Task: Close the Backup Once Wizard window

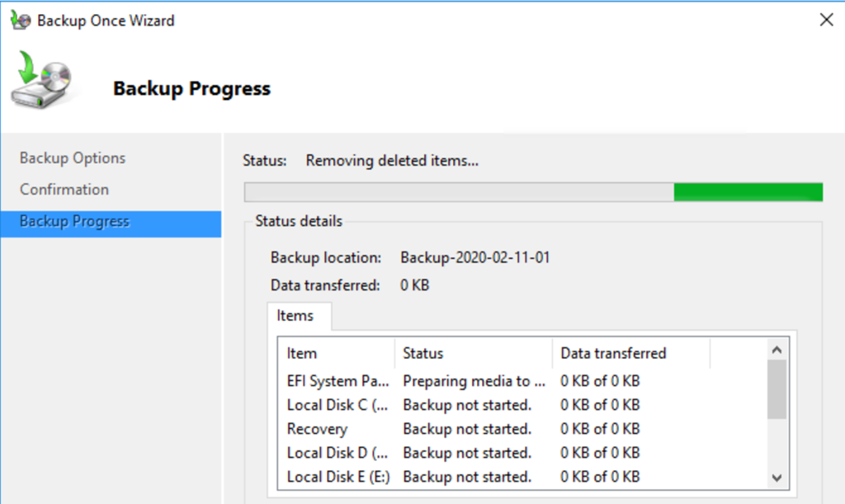Action: tap(825, 21)
